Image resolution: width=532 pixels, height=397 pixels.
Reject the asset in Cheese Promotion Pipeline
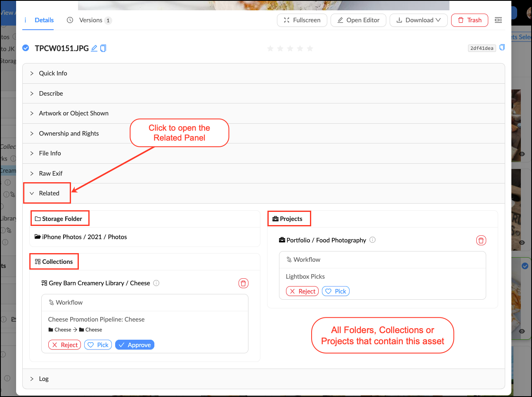coord(64,345)
